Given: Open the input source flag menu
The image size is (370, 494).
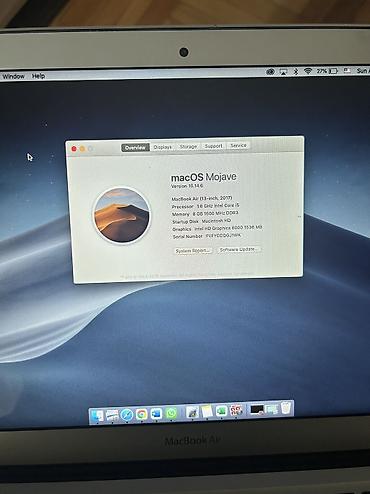Looking at the screenshot, I should (347, 71).
